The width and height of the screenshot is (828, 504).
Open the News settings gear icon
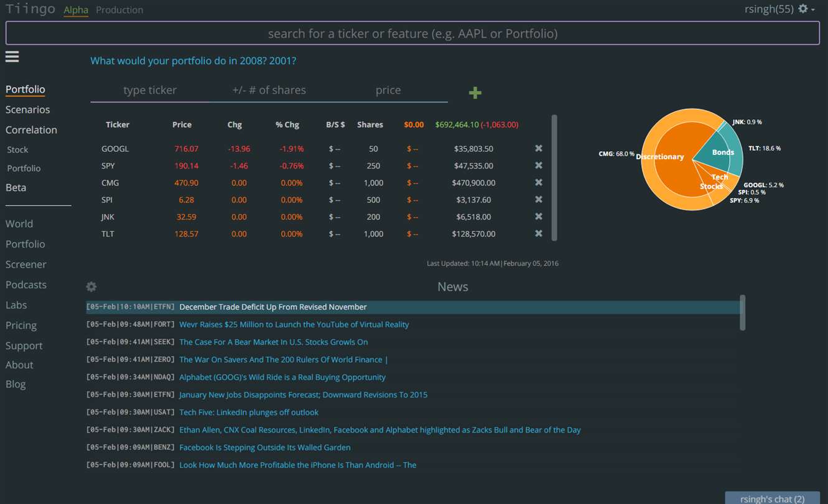click(x=91, y=287)
